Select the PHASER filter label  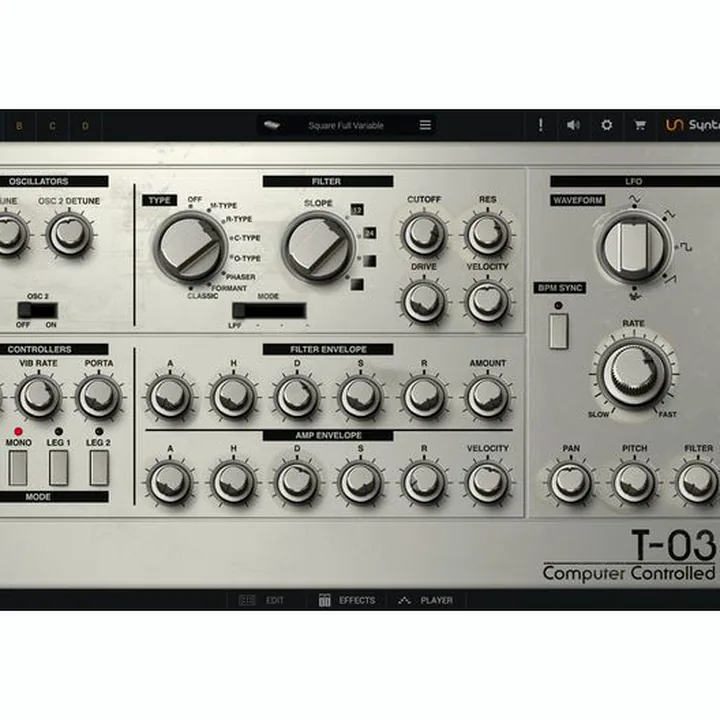241,277
